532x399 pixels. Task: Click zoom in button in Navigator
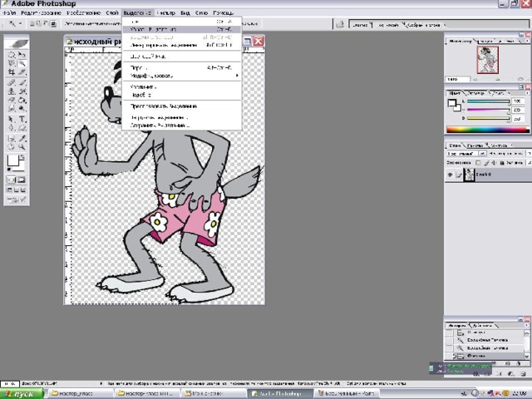pyautogui.click(x=520, y=80)
